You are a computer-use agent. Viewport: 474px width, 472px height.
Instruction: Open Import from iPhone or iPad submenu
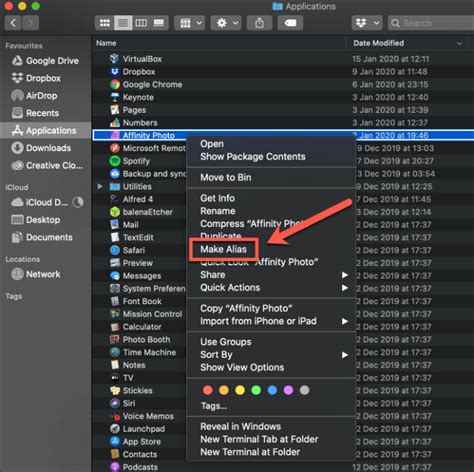[271, 321]
